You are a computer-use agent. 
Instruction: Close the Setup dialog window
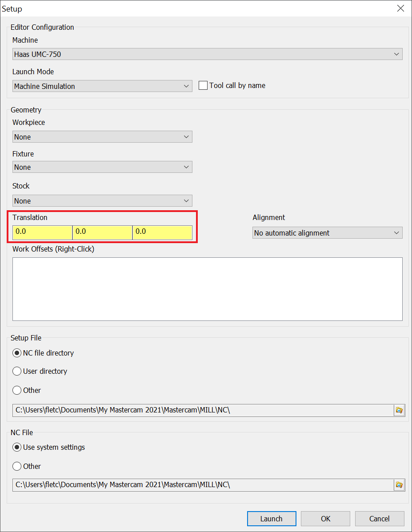click(x=400, y=8)
